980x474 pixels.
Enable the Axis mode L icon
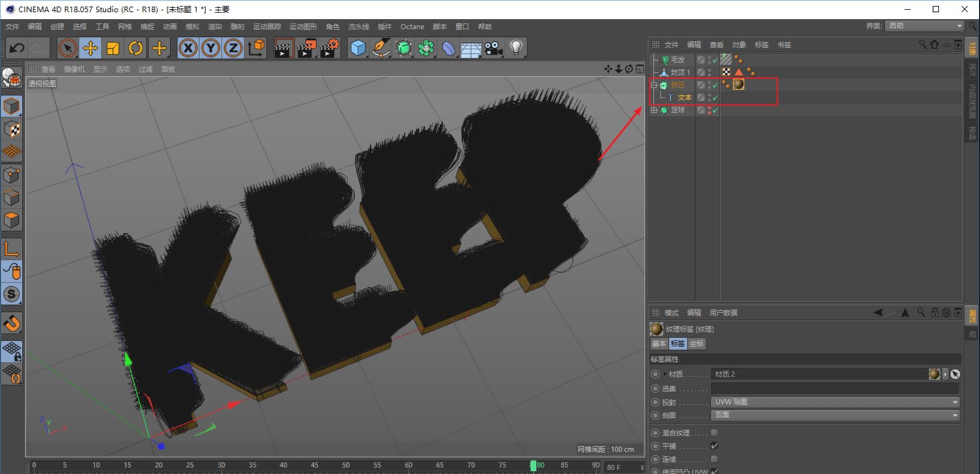click(x=12, y=249)
